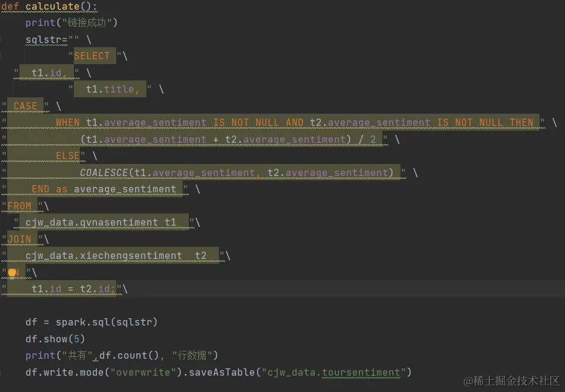
Task: Click the 'df.show(5)' call
Action: (x=55, y=339)
